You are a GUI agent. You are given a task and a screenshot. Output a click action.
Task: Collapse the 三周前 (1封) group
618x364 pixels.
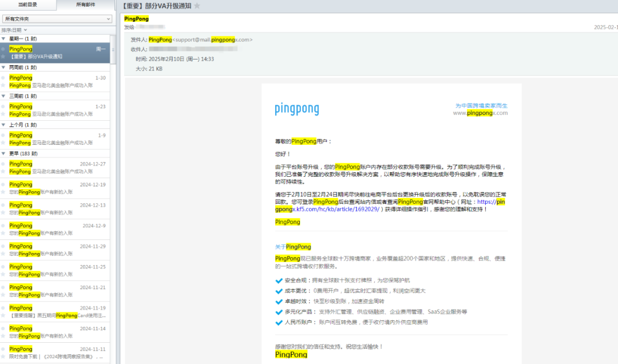[x=3, y=96]
